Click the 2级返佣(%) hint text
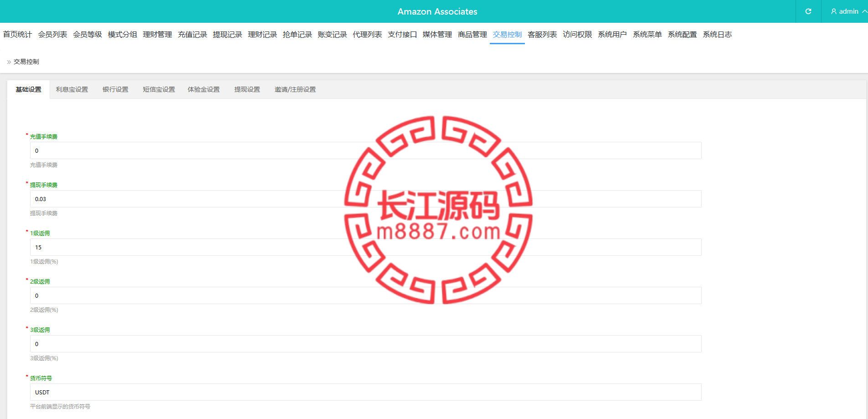This screenshot has height=419, width=868. click(44, 310)
